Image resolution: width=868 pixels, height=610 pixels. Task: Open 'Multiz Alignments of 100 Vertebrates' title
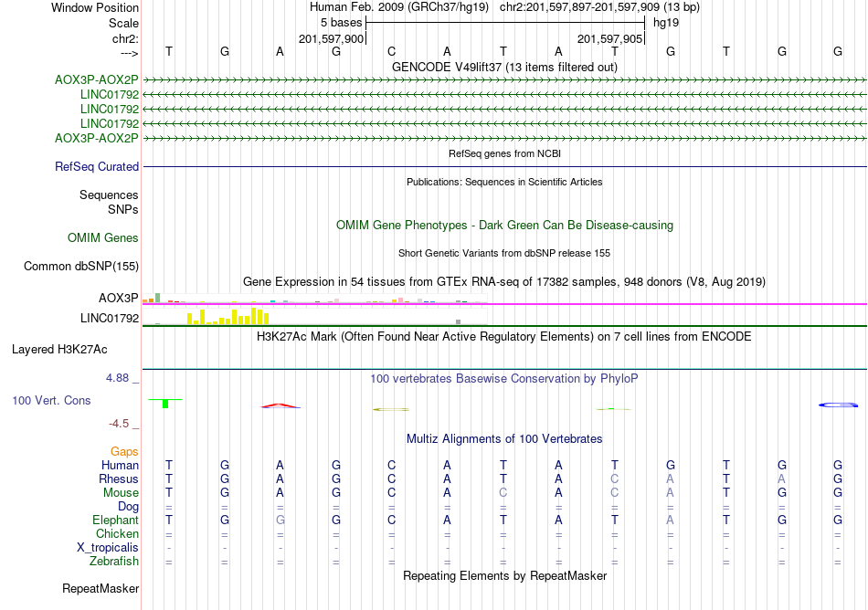(504, 438)
